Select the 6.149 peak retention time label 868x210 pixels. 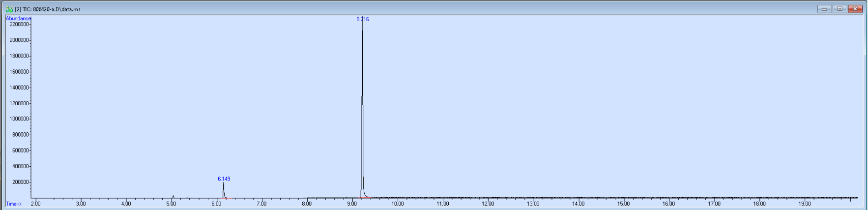point(224,179)
